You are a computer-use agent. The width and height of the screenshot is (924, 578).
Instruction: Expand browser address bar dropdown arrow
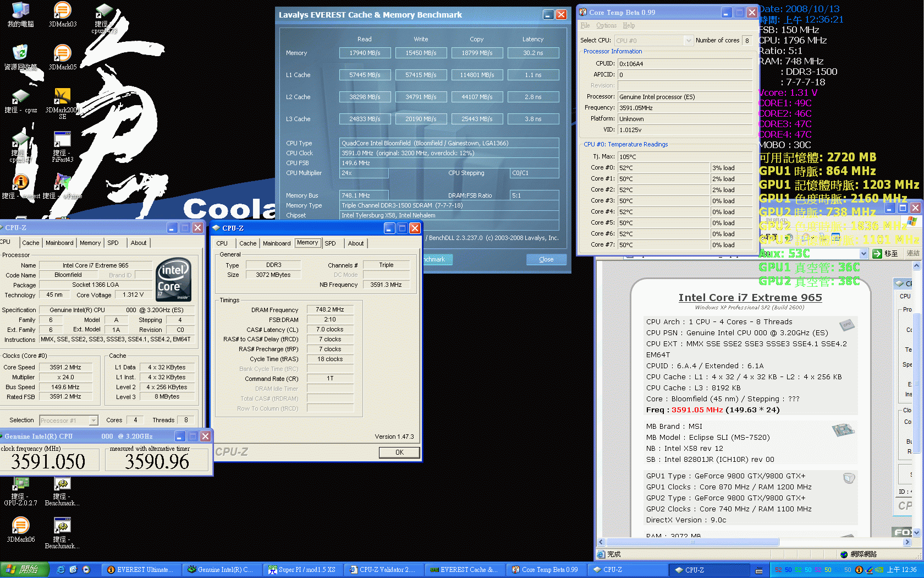tap(864, 253)
